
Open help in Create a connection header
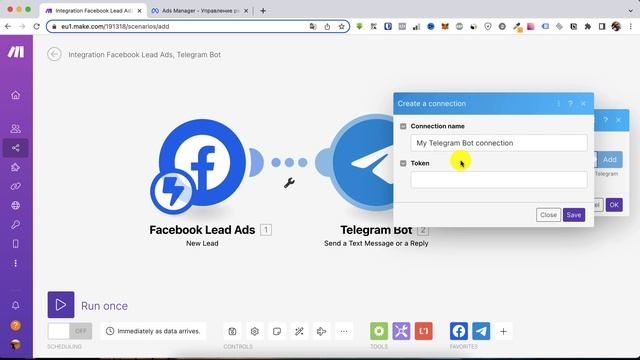point(571,104)
